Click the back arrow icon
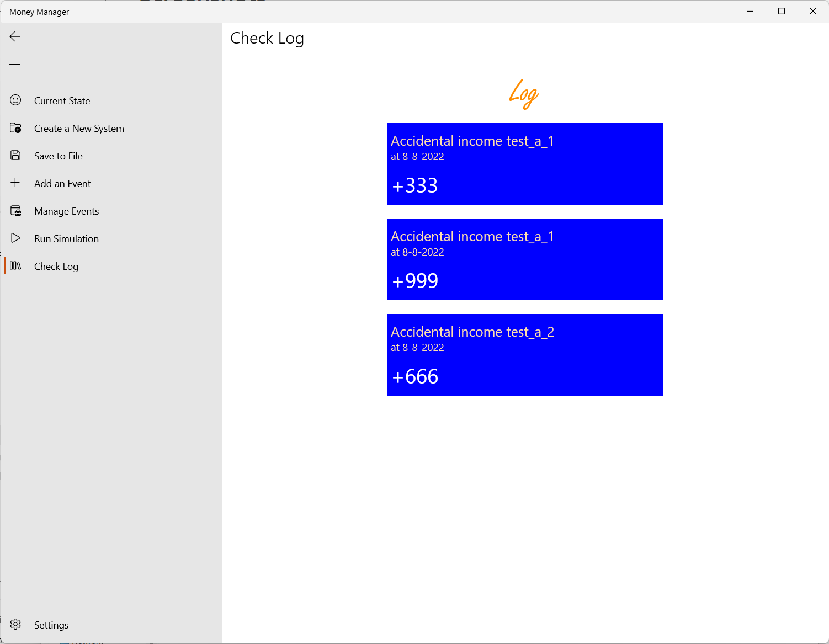 coord(15,36)
